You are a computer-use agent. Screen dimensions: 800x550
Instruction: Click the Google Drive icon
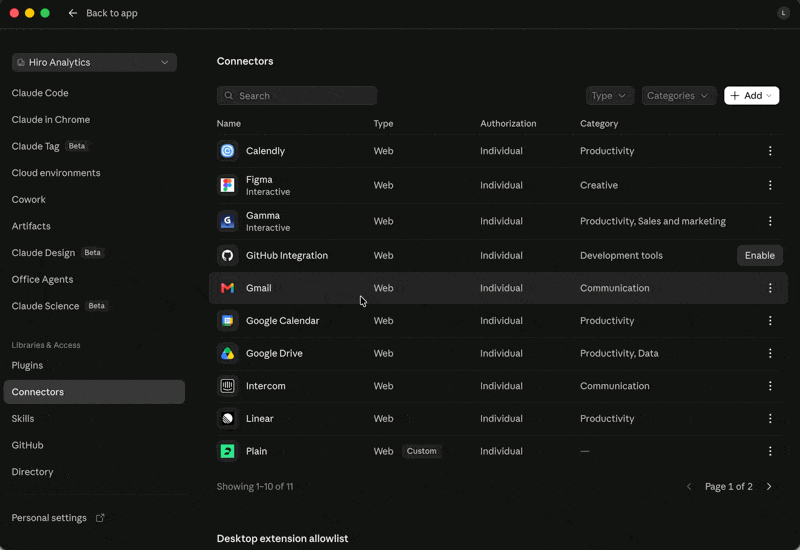click(x=228, y=354)
